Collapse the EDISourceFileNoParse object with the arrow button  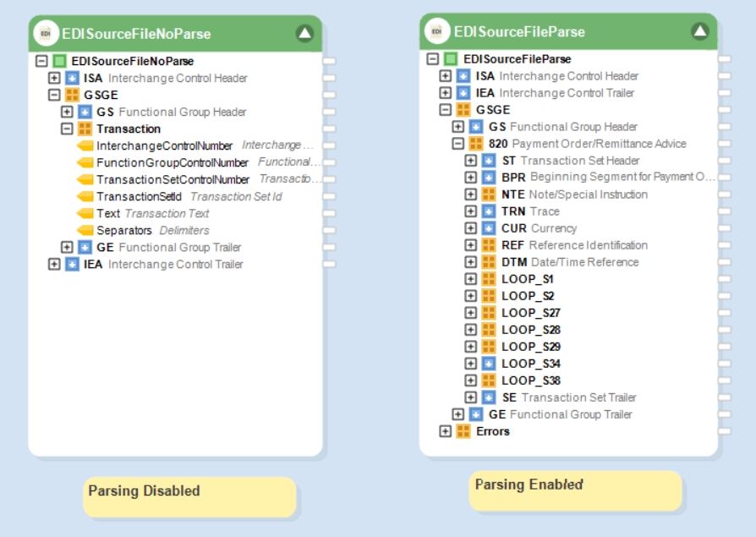pos(304,34)
